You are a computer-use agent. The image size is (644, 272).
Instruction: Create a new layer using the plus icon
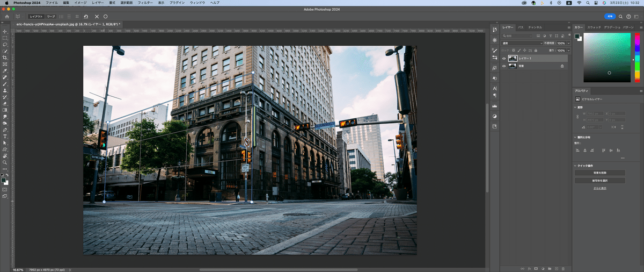(x=557, y=268)
